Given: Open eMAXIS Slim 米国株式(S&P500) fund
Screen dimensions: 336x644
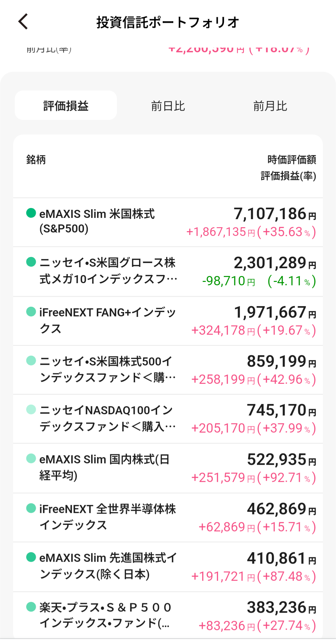Looking at the screenshot, I should tap(97, 221).
